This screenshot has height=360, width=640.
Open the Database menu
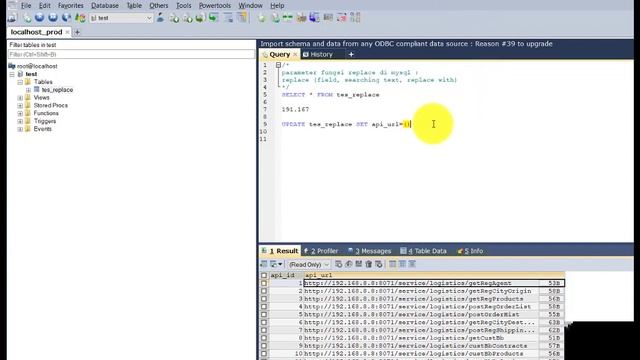pos(104,6)
